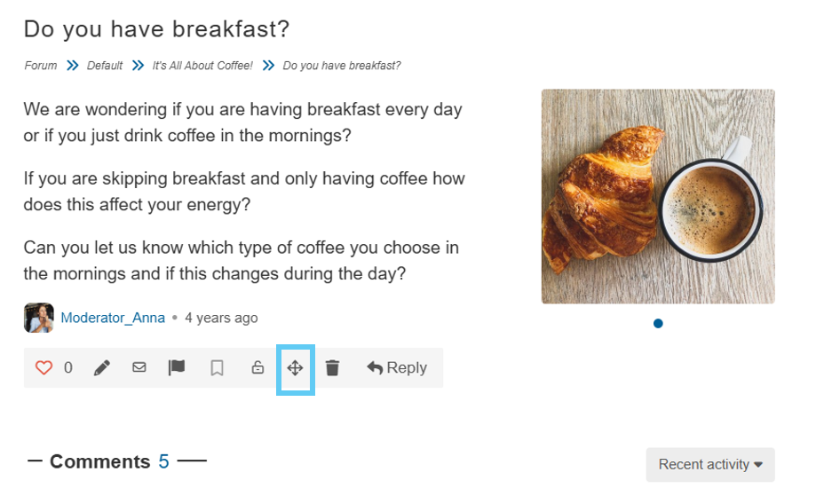Viewport: 824px width, 504px height.
Task: Navigate to It's All About Coffee! category
Action: click(202, 66)
